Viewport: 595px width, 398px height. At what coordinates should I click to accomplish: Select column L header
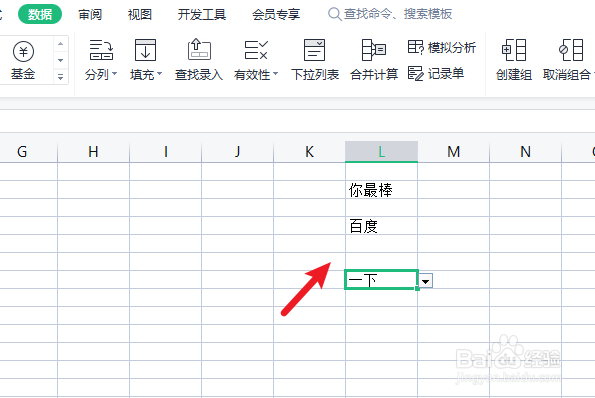(381, 152)
